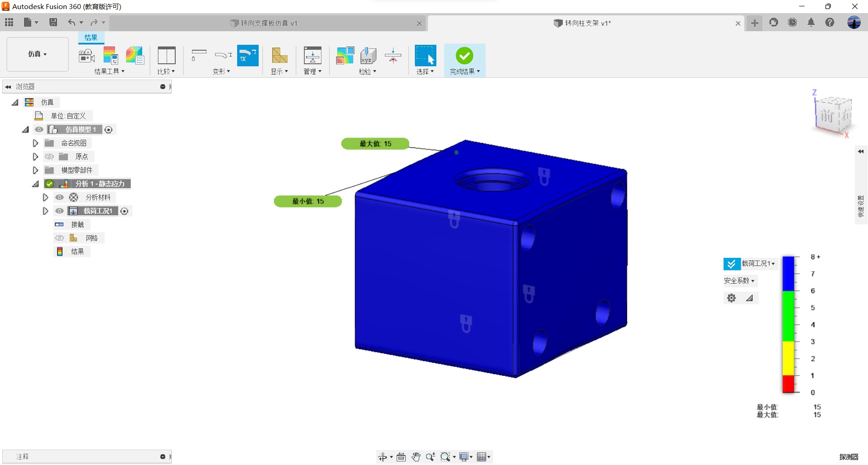Screen dimensions: 868x465
Task: Click the slice plane inspect icon
Action: (x=393, y=56)
